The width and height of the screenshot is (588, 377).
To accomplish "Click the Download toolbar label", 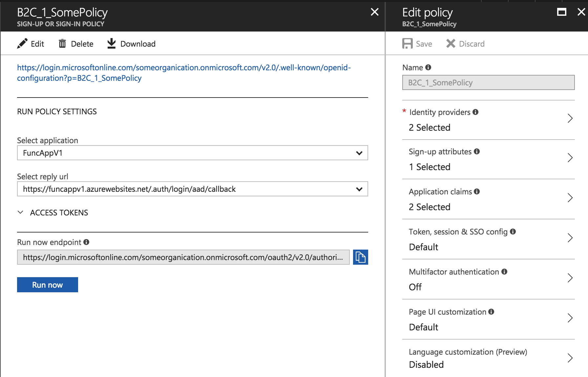I will [138, 44].
